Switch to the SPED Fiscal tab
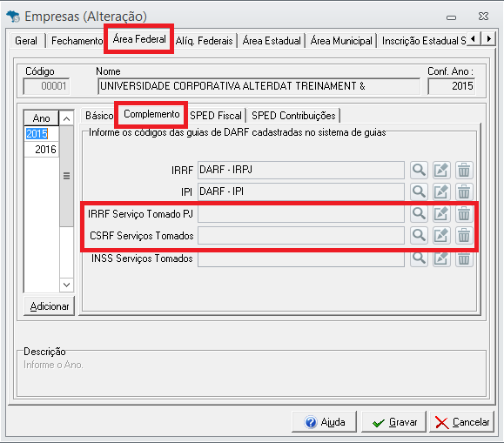 click(216, 116)
